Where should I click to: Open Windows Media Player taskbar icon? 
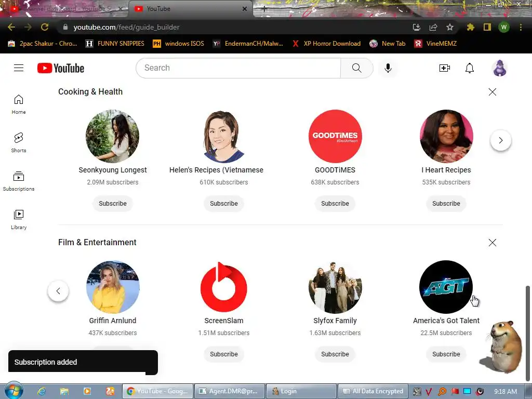87,391
